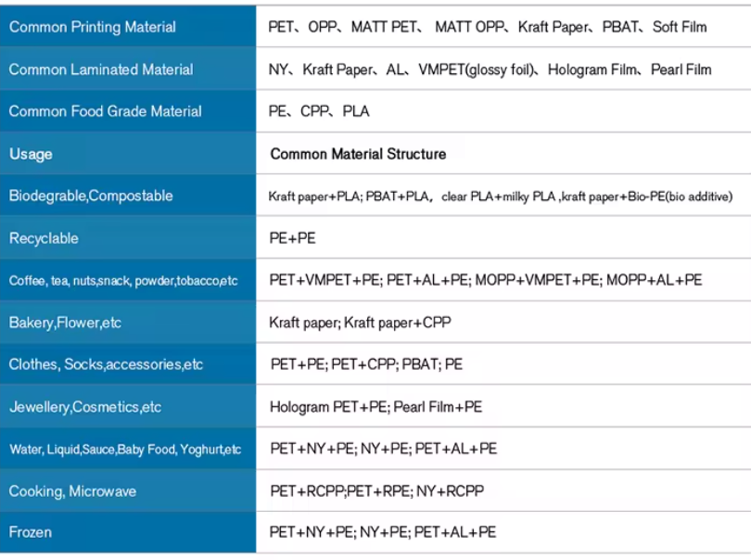Viewport: 751px width, 560px height.
Task: Select the Water, Liquid, Sauce usage cell
Action: (x=125, y=449)
